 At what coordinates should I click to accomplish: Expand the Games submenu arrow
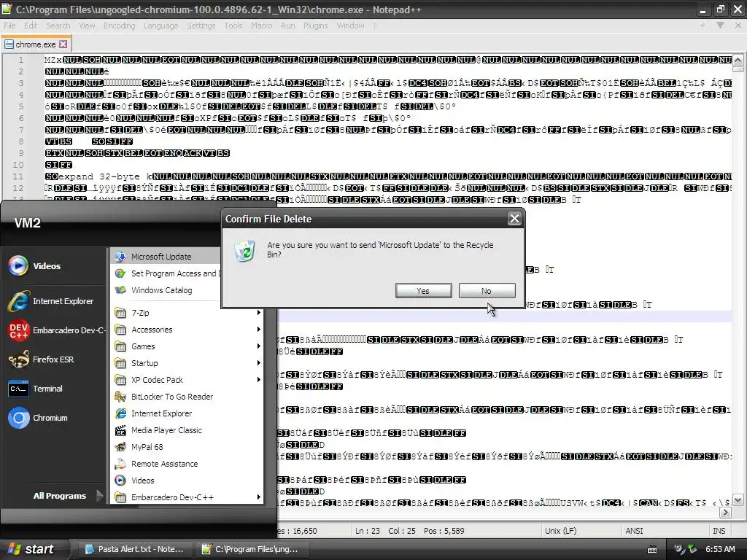point(259,346)
